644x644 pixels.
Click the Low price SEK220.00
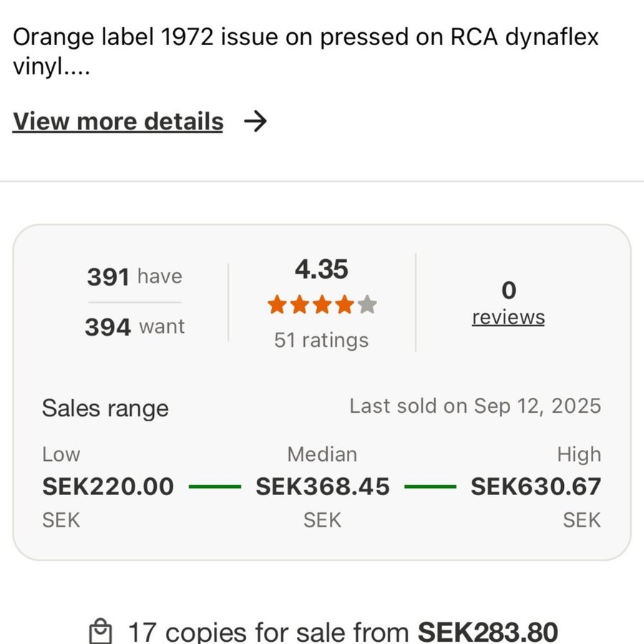(x=108, y=487)
